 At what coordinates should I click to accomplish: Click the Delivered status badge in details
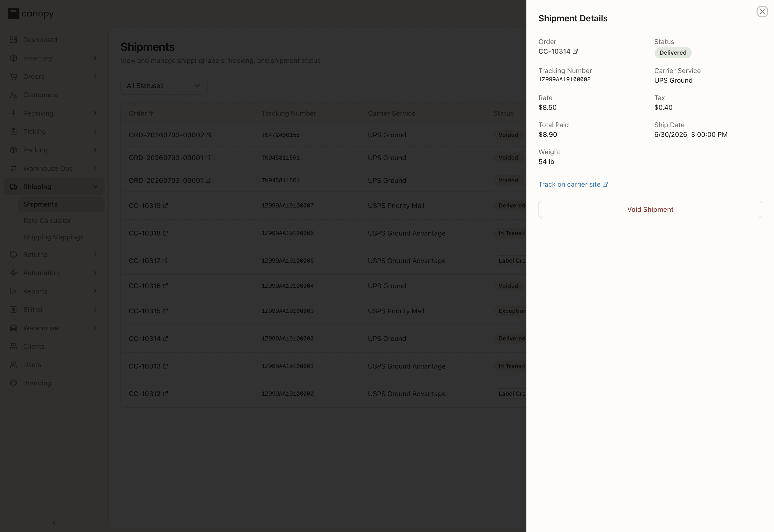pyautogui.click(x=673, y=53)
